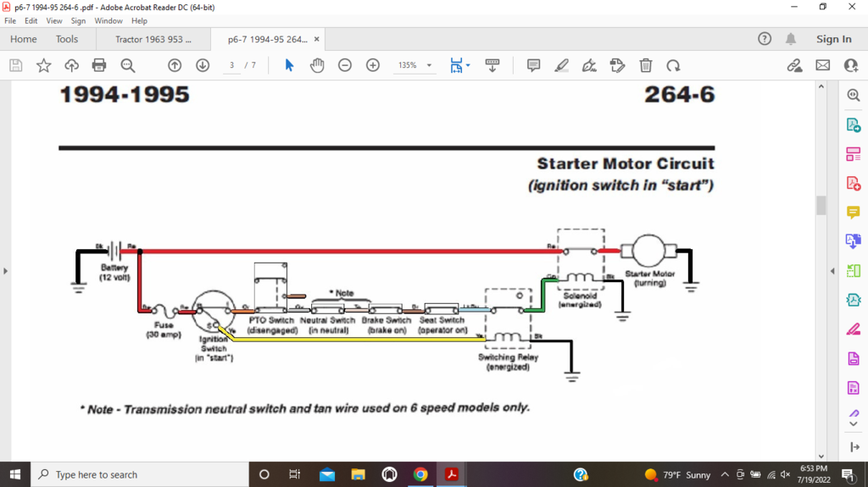
Task: Click the Print file icon
Action: point(99,65)
